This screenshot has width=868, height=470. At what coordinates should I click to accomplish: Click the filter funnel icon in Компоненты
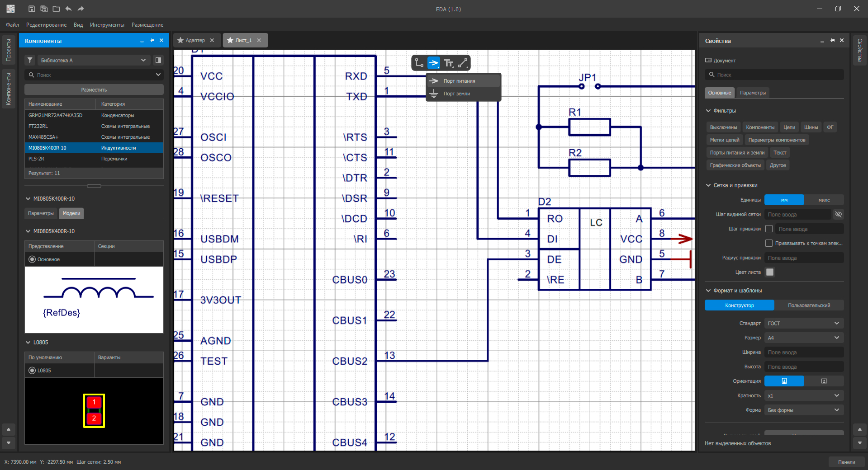coord(30,60)
